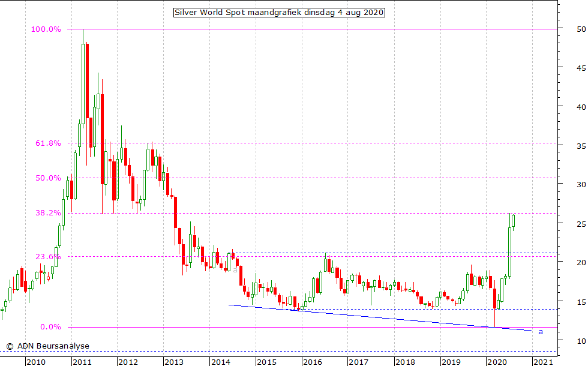Click the 2021 year label on x-axis
This screenshot has height=366, width=588.
(543, 362)
